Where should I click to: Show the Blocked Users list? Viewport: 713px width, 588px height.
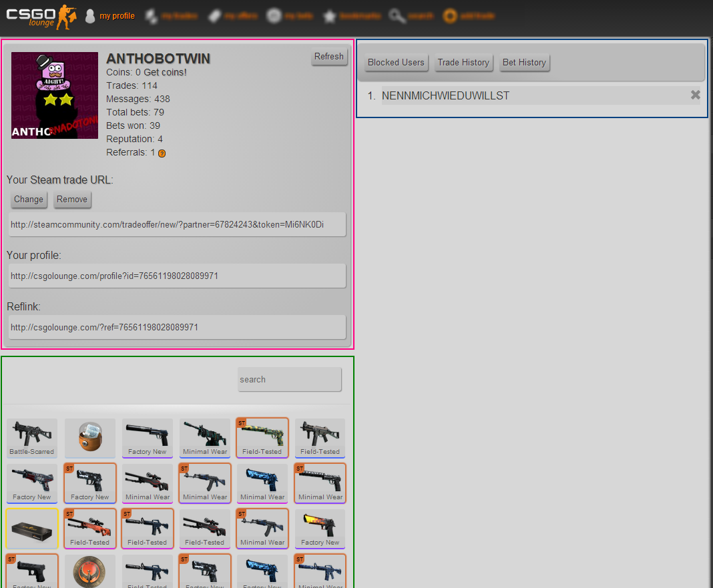click(396, 63)
